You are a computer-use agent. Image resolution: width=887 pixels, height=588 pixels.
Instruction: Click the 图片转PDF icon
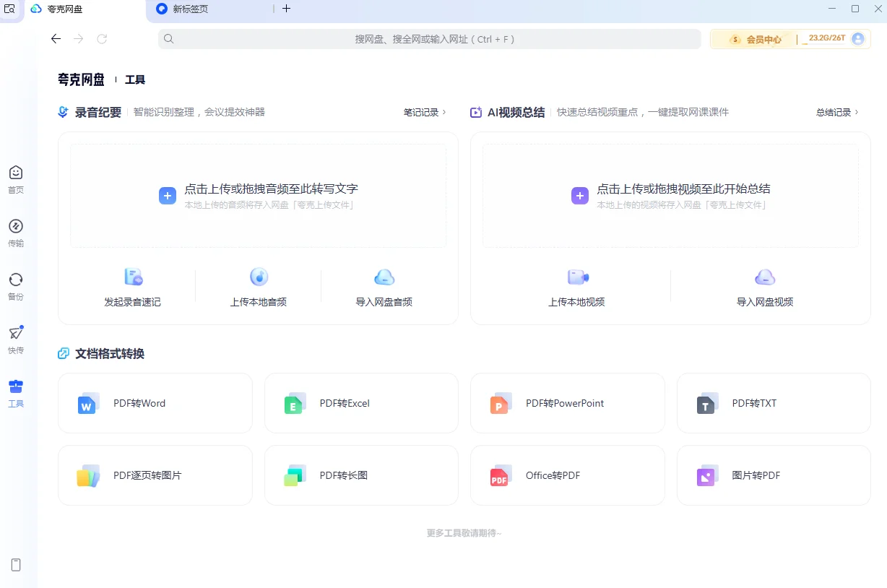point(707,475)
